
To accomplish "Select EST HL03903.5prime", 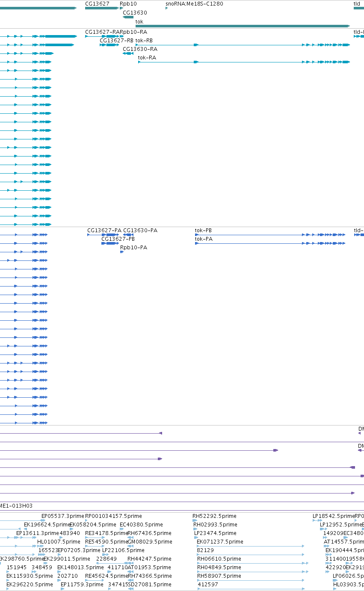I will click(x=349, y=585).
